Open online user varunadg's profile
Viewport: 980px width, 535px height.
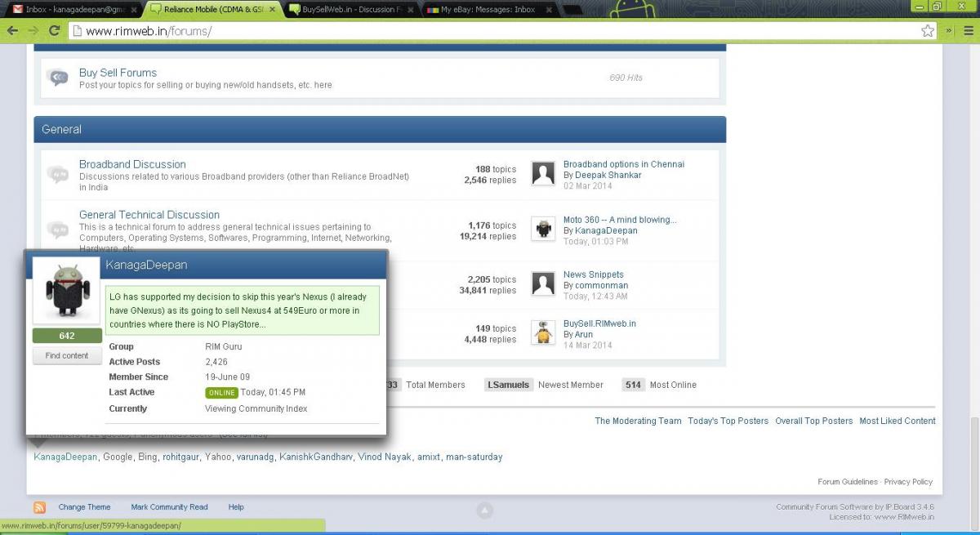pos(255,457)
